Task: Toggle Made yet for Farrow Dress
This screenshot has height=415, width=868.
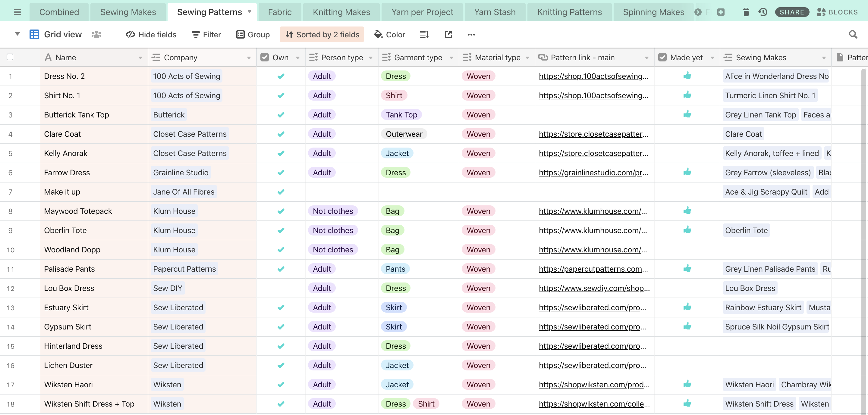Action: (x=687, y=173)
